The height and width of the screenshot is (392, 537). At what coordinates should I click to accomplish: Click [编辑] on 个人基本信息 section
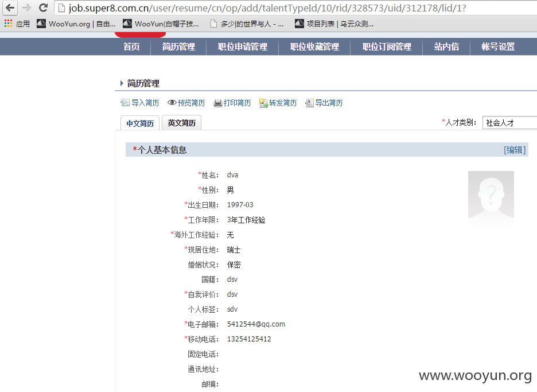(515, 150)
